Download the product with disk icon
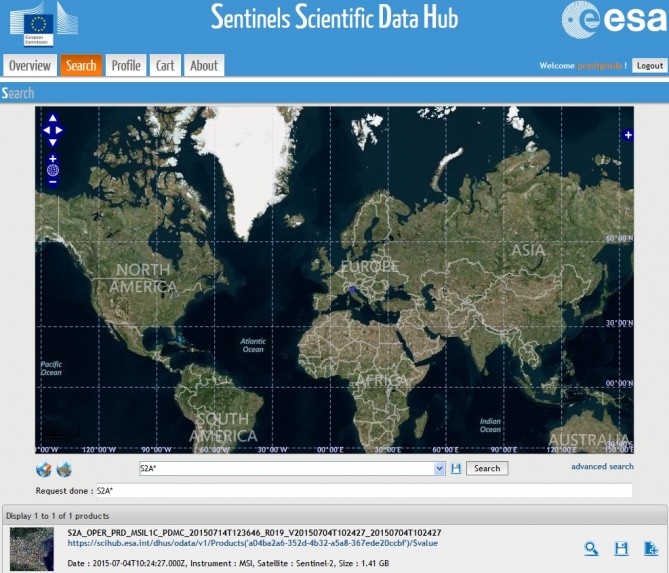This screenshot has height=573, width=669. [621, 549]
